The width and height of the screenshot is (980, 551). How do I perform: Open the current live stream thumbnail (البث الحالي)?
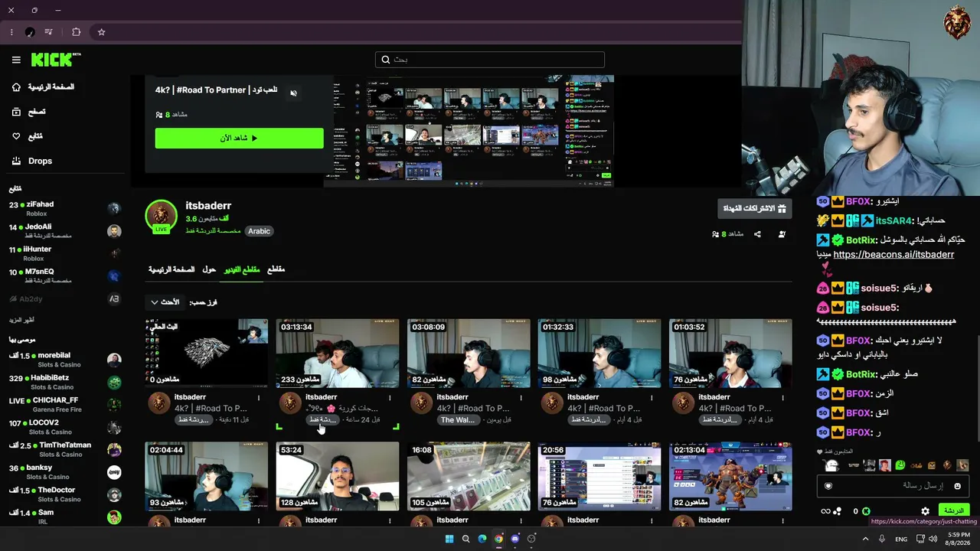click(x=207, y=354)
